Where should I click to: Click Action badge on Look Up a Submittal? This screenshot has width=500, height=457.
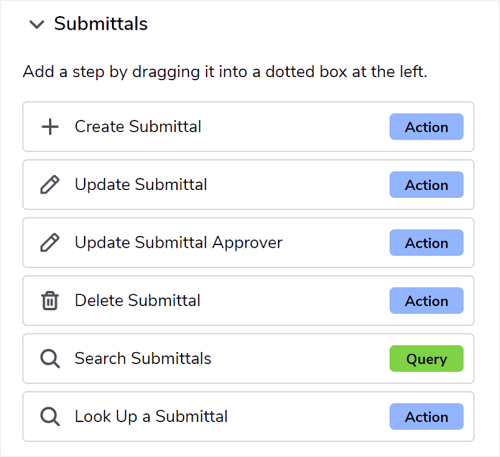[x=427, y=417]
